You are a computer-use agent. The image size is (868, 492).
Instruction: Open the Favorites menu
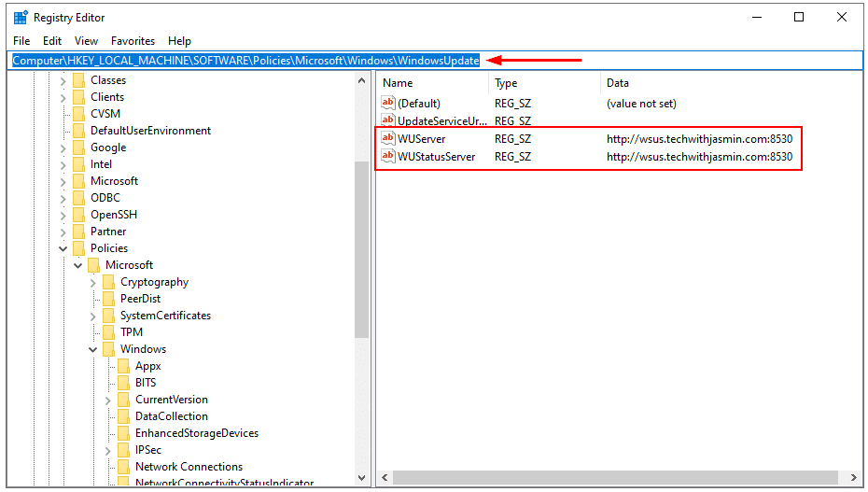(x=133, y=41)
